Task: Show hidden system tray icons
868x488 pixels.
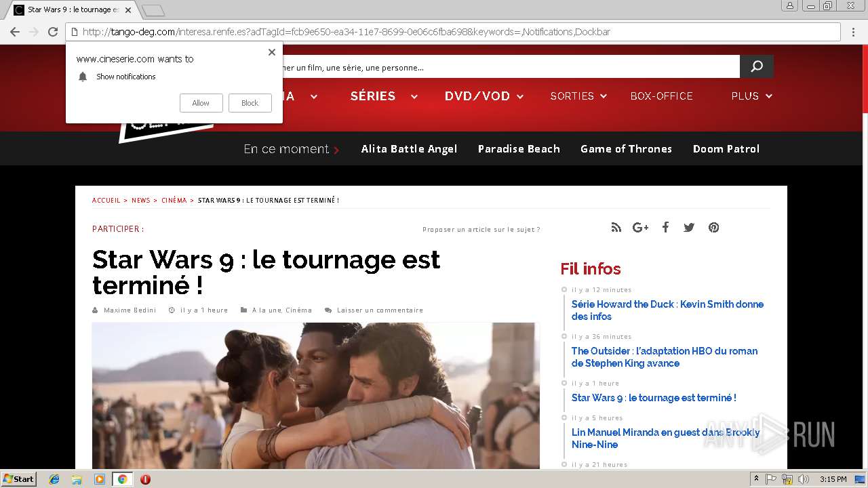Action: pyautogui.click(x=756, y=479)
